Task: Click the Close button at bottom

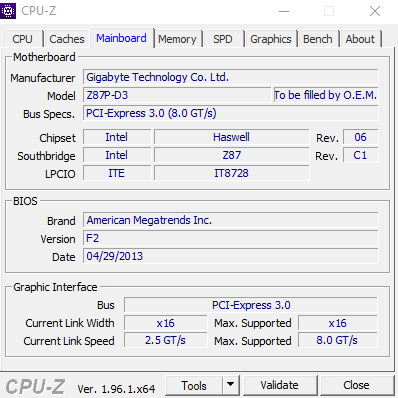Action: [356, 385]
